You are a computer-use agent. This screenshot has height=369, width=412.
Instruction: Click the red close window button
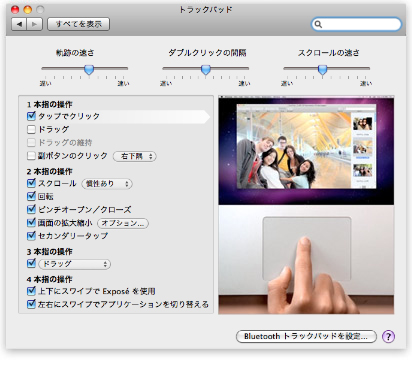[15, 9]
